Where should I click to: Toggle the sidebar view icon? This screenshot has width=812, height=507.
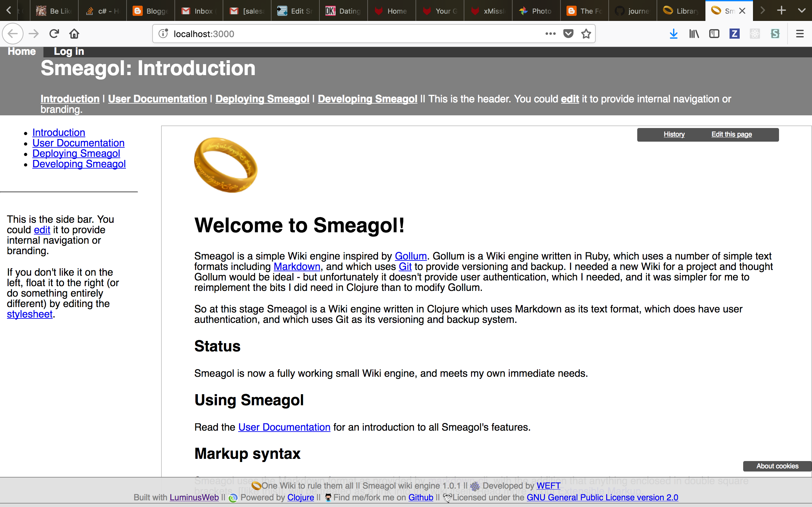point(714,34)
